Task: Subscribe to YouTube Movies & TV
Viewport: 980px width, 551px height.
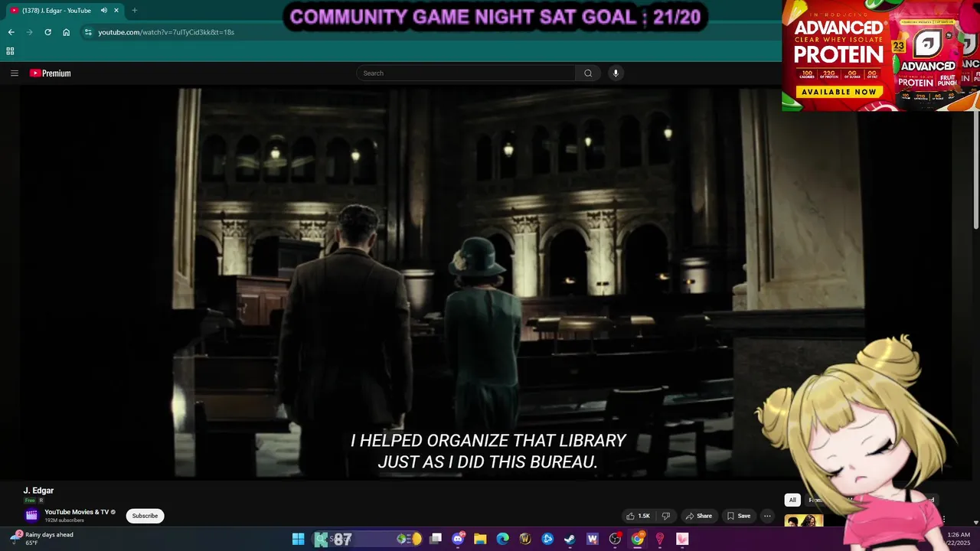Action: point(145,516)
